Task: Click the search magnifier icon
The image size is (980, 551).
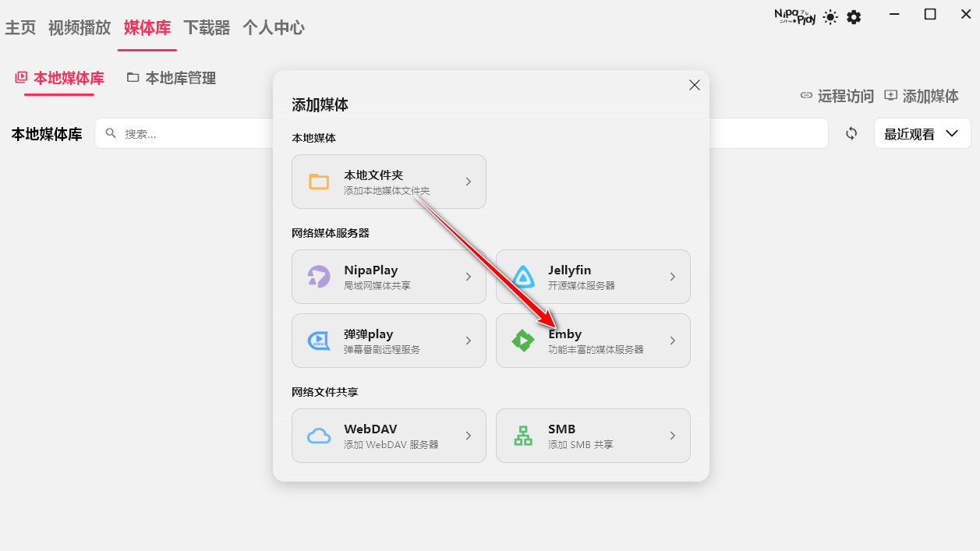Action: tap(111, 133)
